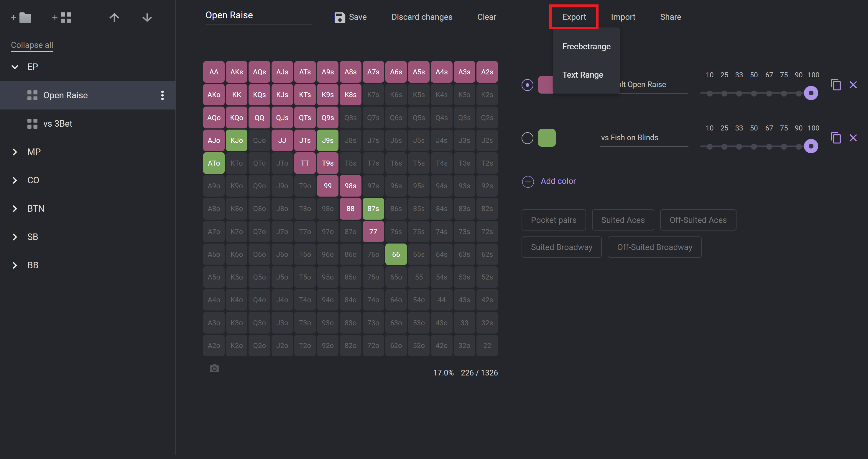Copy the vs Fish on Blinds color
The image size is (868, 459).
836,138
